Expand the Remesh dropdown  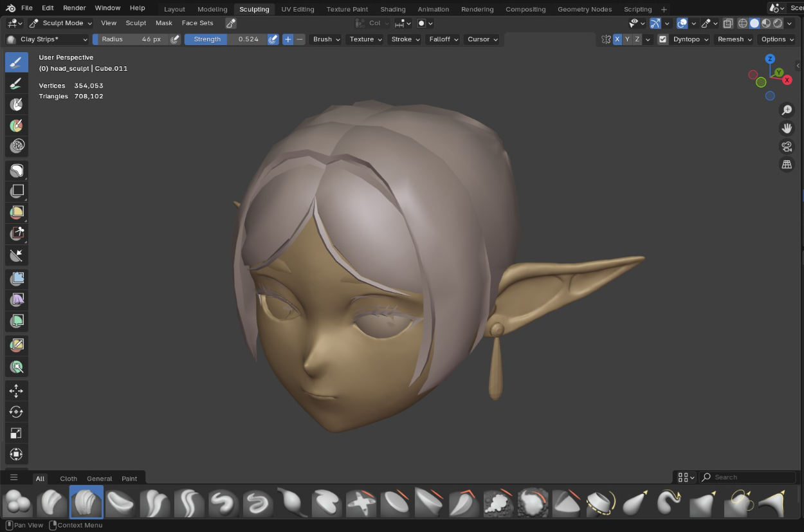click(734, 39)
